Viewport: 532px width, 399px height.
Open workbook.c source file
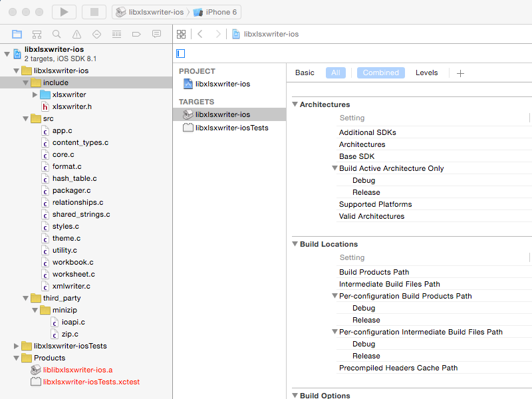click(x=72, y=262)
